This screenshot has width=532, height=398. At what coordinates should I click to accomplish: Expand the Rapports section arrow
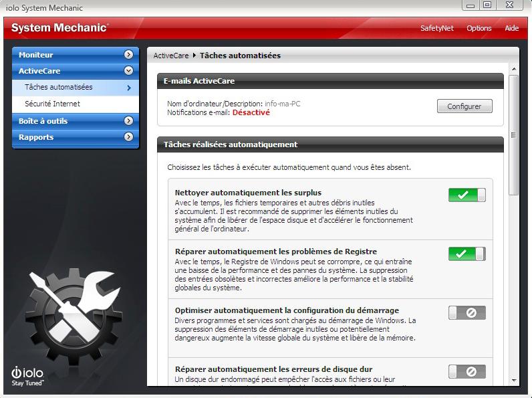(x=128, y=137)
